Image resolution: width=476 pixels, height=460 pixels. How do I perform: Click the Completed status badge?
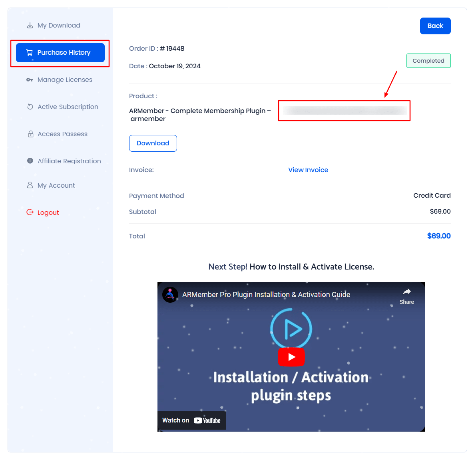[x=428, y=61]
